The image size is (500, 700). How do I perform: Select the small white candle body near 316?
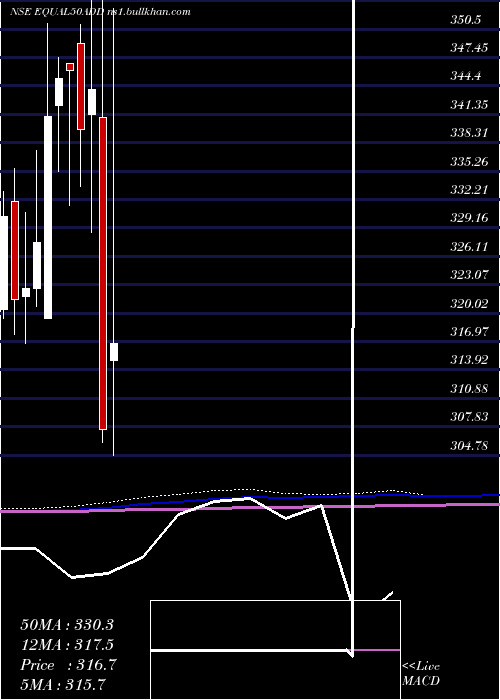[114, 352]
